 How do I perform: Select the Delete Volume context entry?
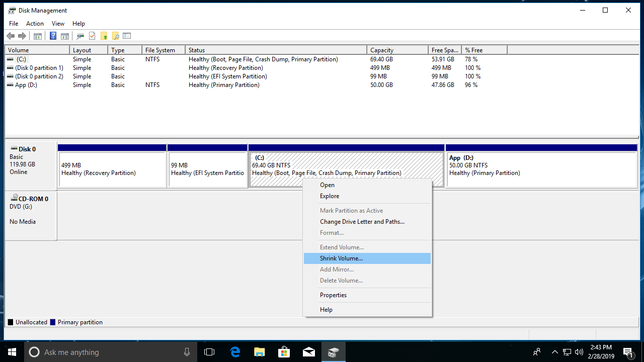(341, 280)
